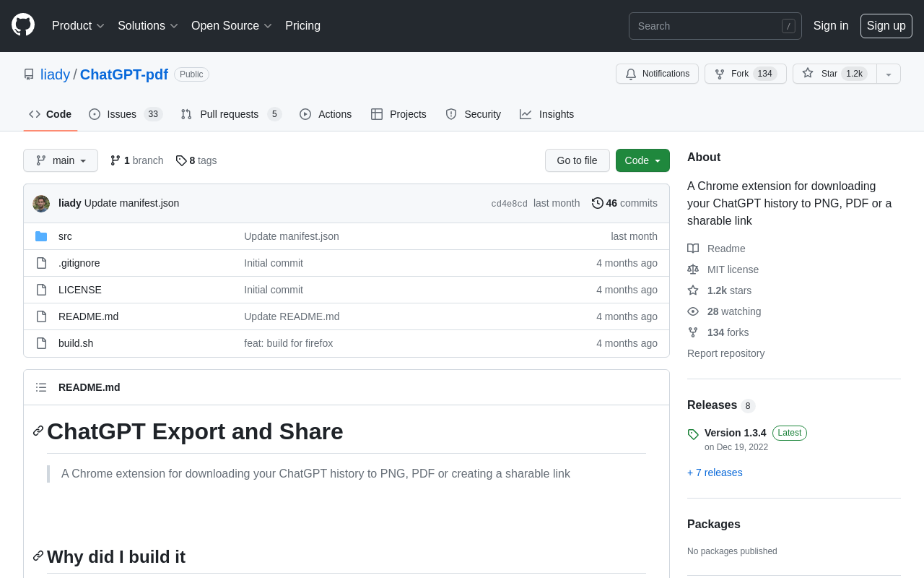The image size is (924, 578).
Task: Star the repository with Star button
Action: [834, 74]
